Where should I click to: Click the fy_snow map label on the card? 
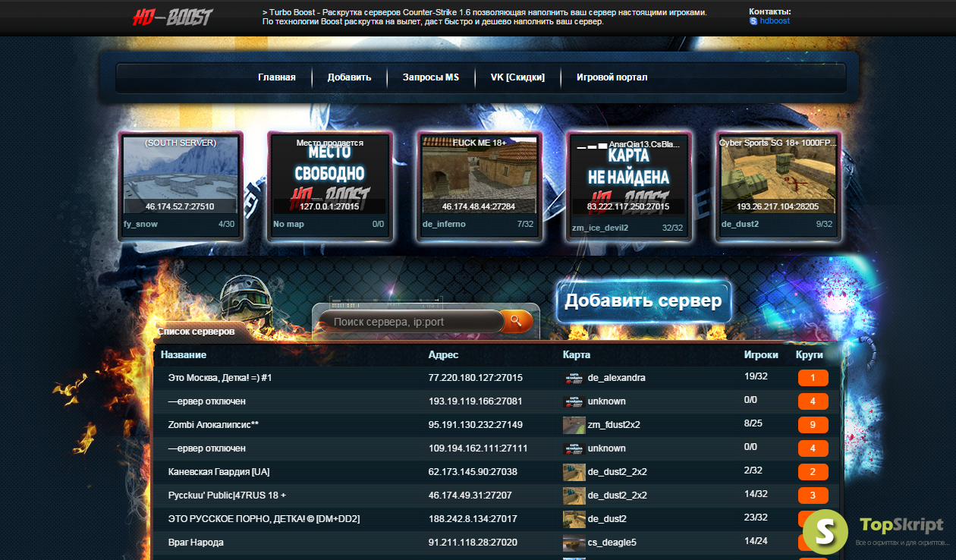tap(140, 225)
